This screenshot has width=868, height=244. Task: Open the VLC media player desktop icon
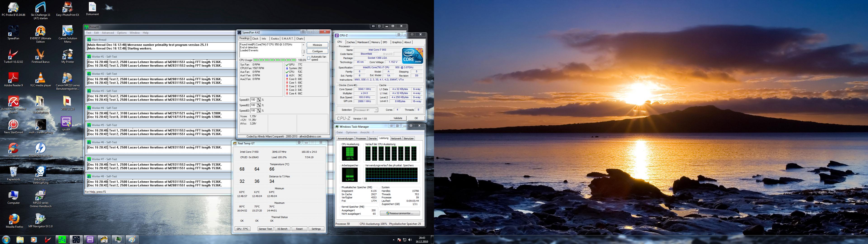40,78
